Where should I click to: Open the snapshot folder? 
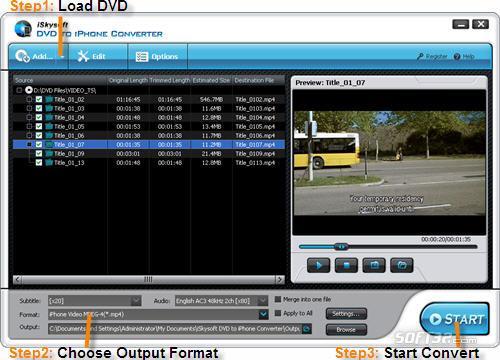click(402, 265)
